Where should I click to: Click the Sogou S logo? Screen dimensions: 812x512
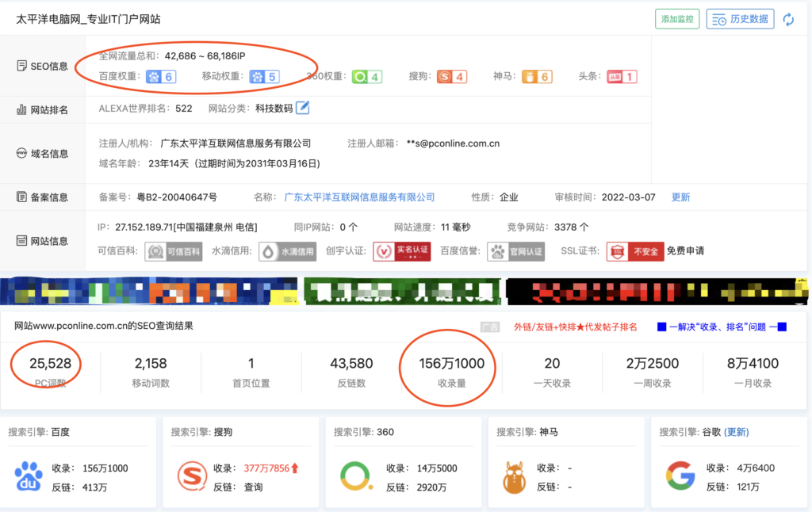(192, 476)
